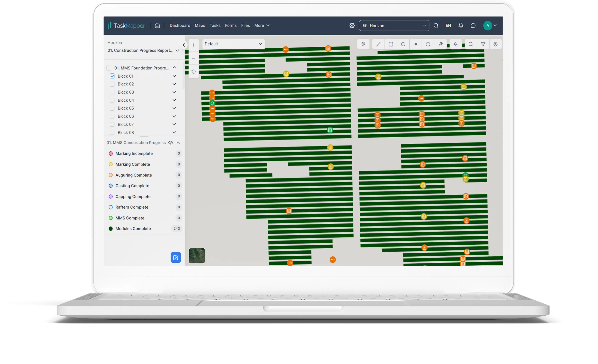Check the Block 04 checkbox
The width and height of the screenshot is (598, 364).
click(x=112, y=100)
